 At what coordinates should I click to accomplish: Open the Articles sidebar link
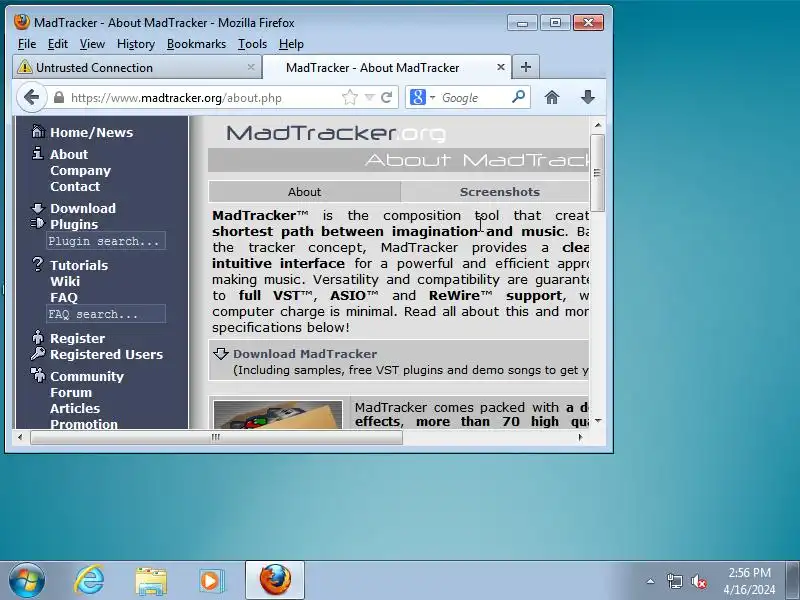pos(75,408)
